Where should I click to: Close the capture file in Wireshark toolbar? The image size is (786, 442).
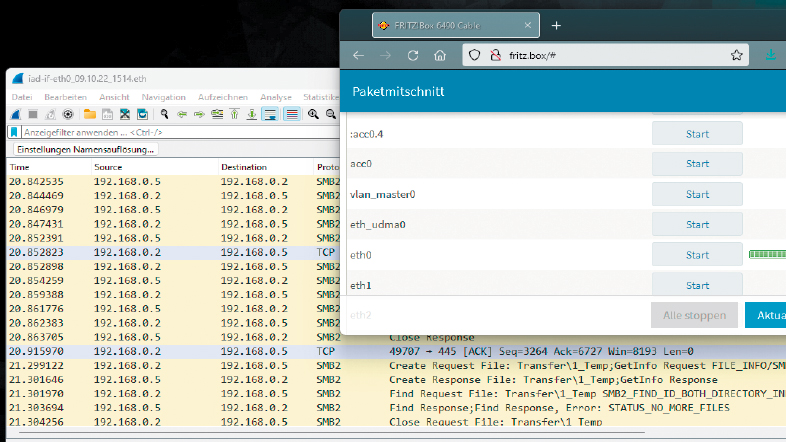tap(125, 115)
